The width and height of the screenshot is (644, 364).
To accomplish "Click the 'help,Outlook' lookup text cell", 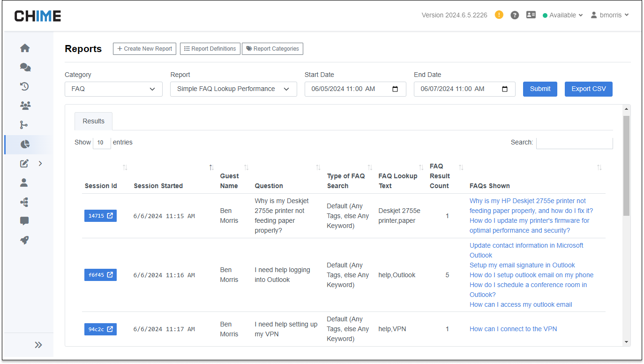I will click(x=397, y=275).
